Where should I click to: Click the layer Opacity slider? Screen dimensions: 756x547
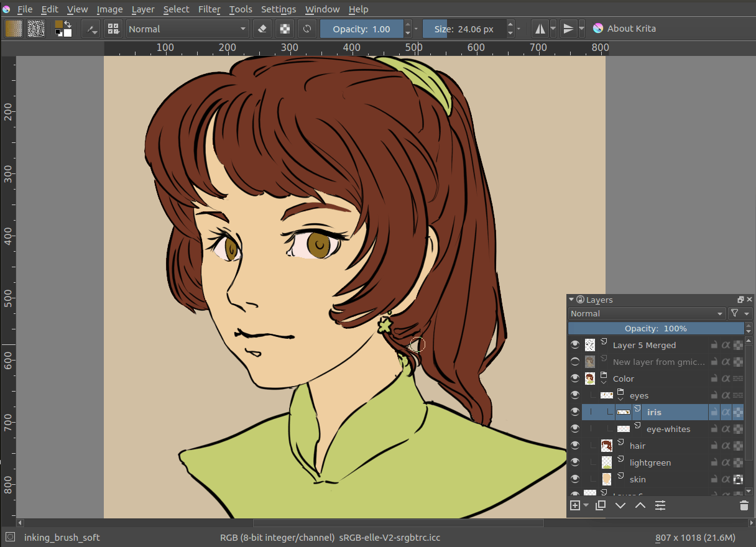(655, 329)
